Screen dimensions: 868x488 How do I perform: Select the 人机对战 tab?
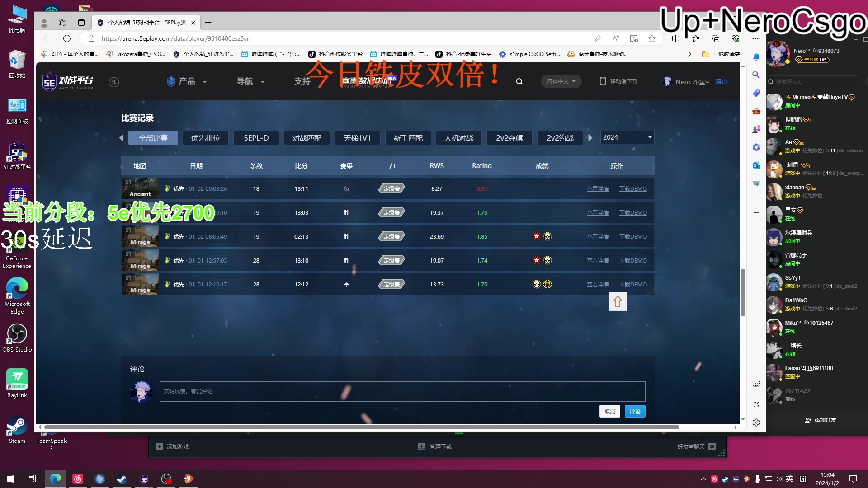coord(459,138)
